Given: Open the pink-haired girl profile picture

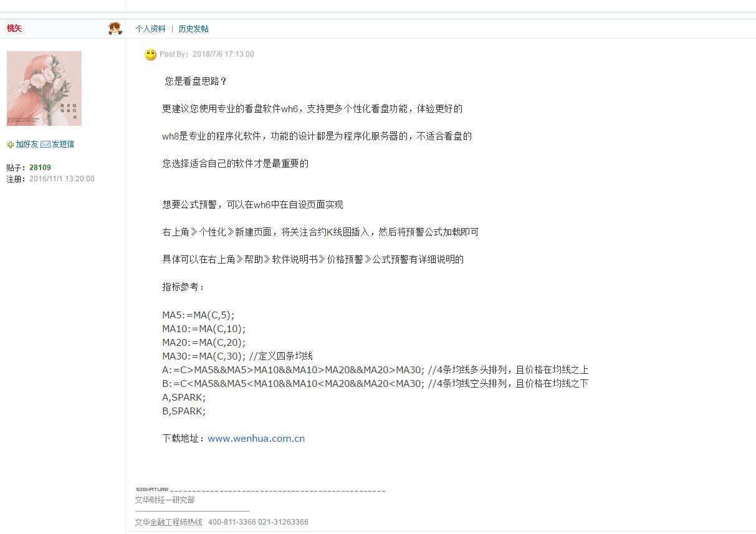Looking at the screenshot, I should click(x=44, y=88).
